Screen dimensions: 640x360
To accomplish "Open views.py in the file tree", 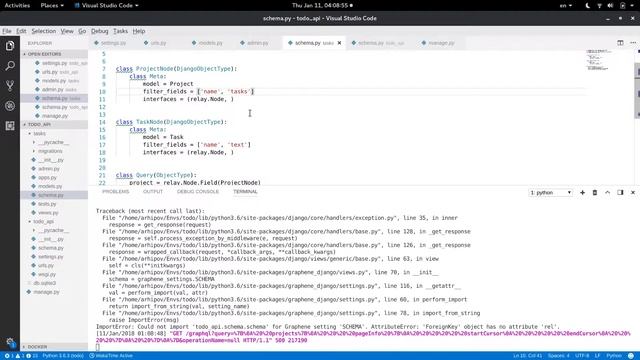I will [48, 213].
